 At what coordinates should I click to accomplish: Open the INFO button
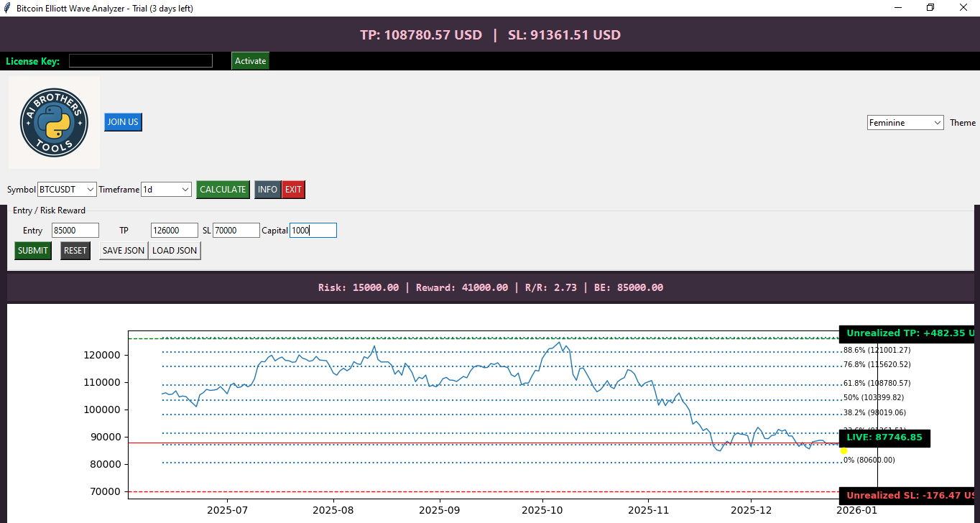pyautogui.click(x=267, y=190)
